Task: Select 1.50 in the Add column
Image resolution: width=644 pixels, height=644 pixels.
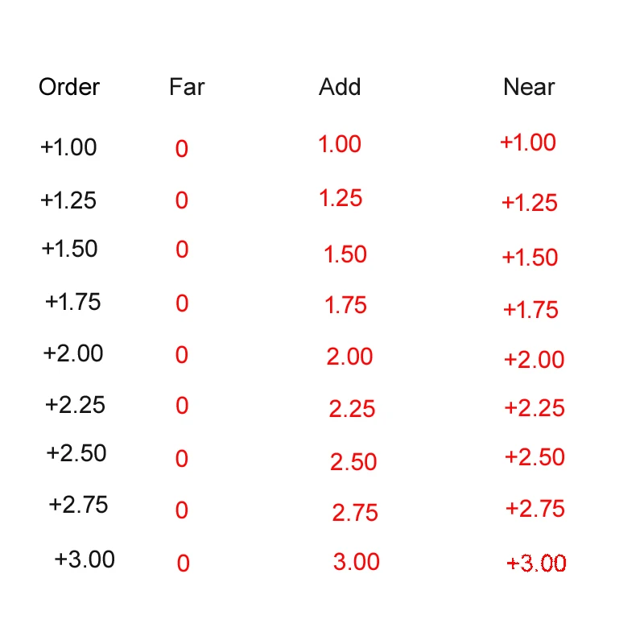Action: [x=345, y=254]
